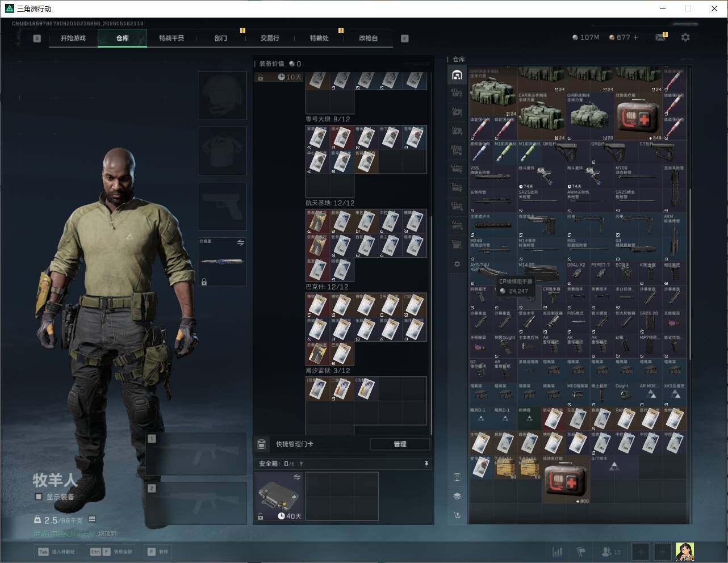Select the M700 barrel item

tap(638, 176)
